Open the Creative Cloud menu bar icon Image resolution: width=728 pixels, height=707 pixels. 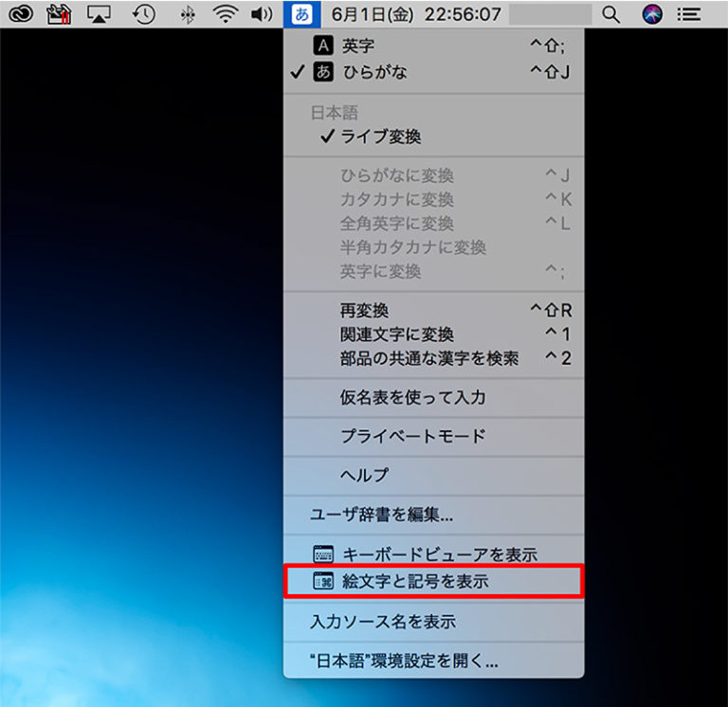coord(21,14)
